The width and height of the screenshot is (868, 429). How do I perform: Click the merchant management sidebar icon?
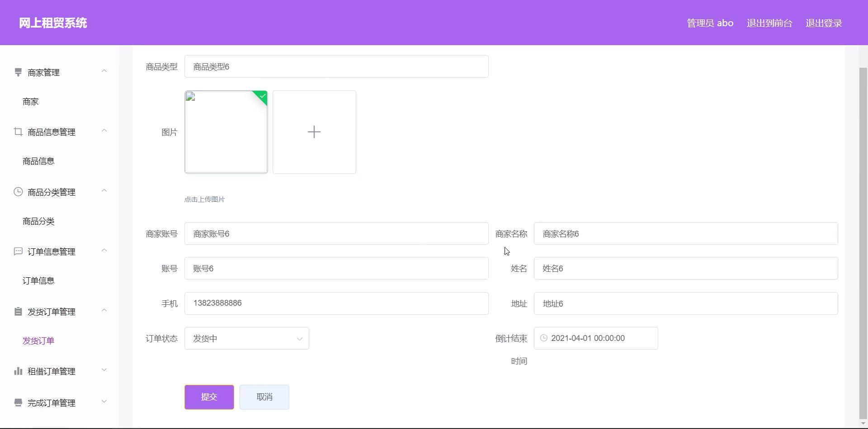(18, 72)
